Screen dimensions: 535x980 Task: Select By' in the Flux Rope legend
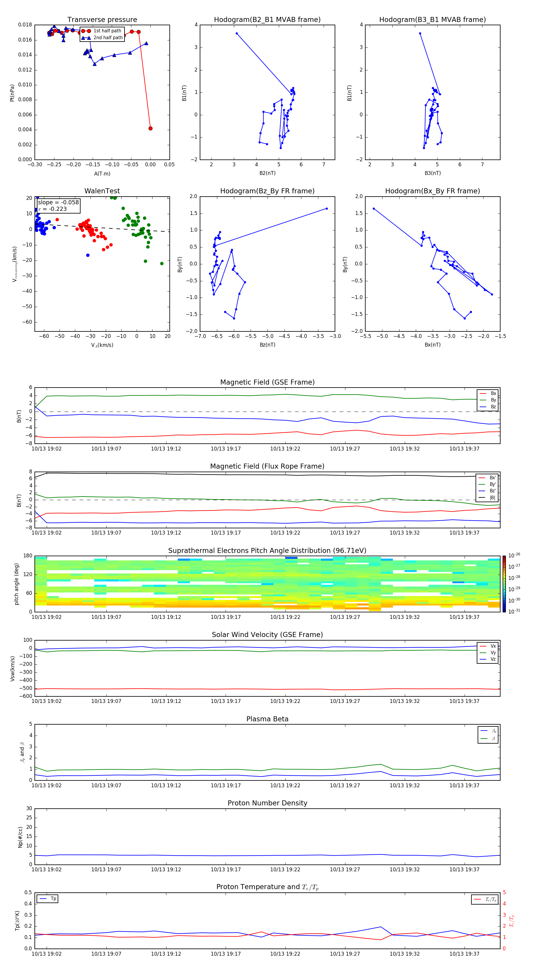point(487,484)
